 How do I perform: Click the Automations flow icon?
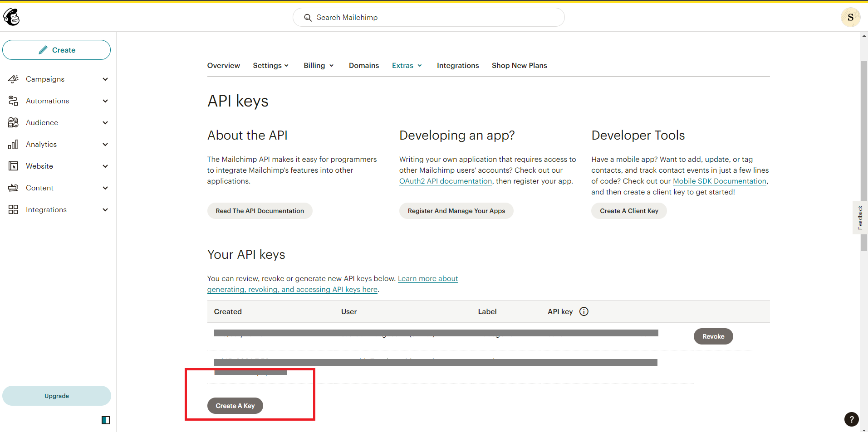pyautogui.click(x=13, y=101)
